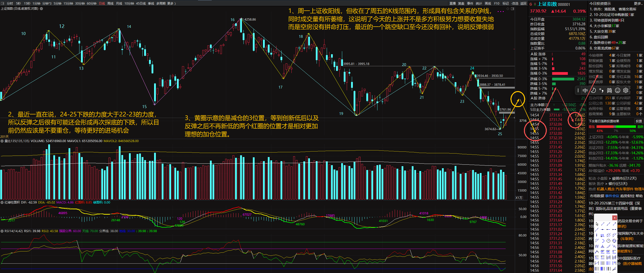The height and width of the screenshot is (273, 644).
Task: Click the red G icon beside 上证指数
Action: click(531, 4)
